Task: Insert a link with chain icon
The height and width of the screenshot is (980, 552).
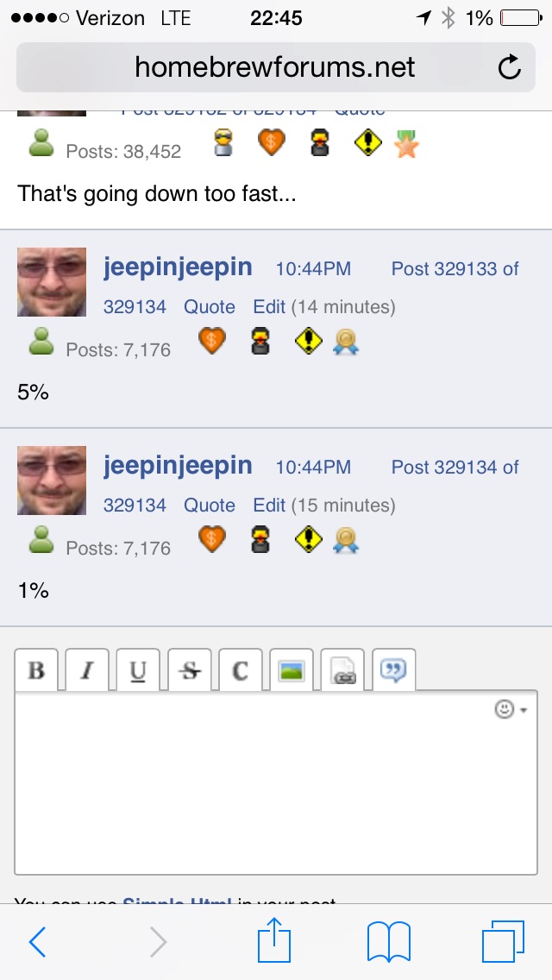Action: pyautogui.click(x=343, y=670)
